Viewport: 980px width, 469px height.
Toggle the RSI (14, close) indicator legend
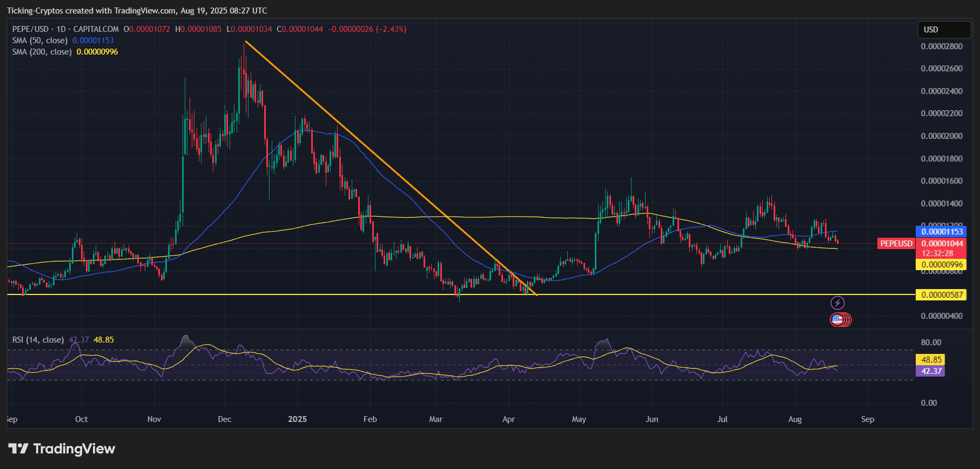pos(38,340)
